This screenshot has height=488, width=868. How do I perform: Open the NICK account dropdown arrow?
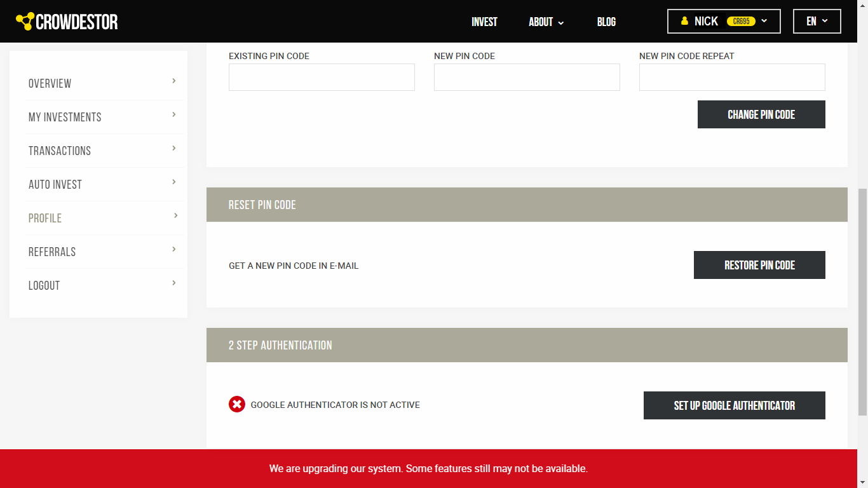764,21
